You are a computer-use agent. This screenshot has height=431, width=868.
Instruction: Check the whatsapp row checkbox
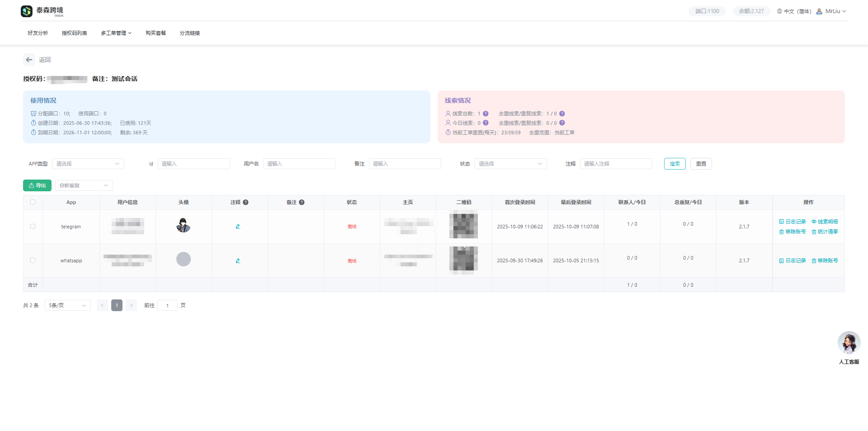pos(33,260)
